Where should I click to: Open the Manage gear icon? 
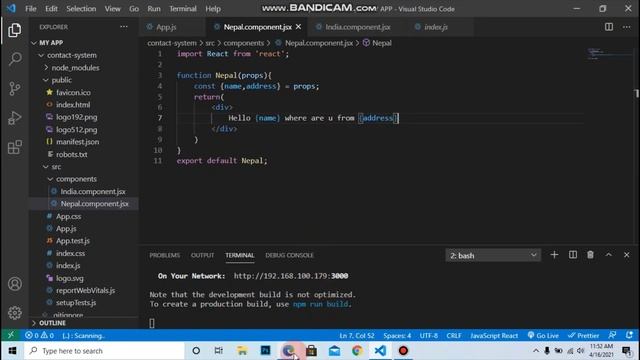[x=15, y=313]
